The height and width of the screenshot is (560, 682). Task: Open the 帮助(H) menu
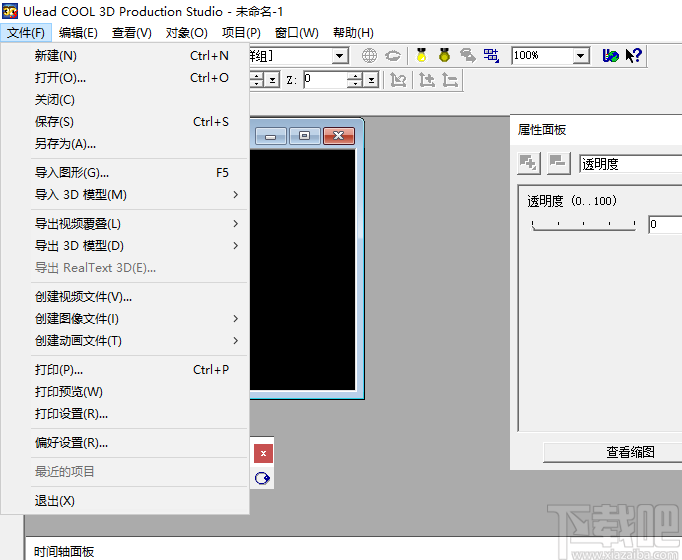(353, 33)
